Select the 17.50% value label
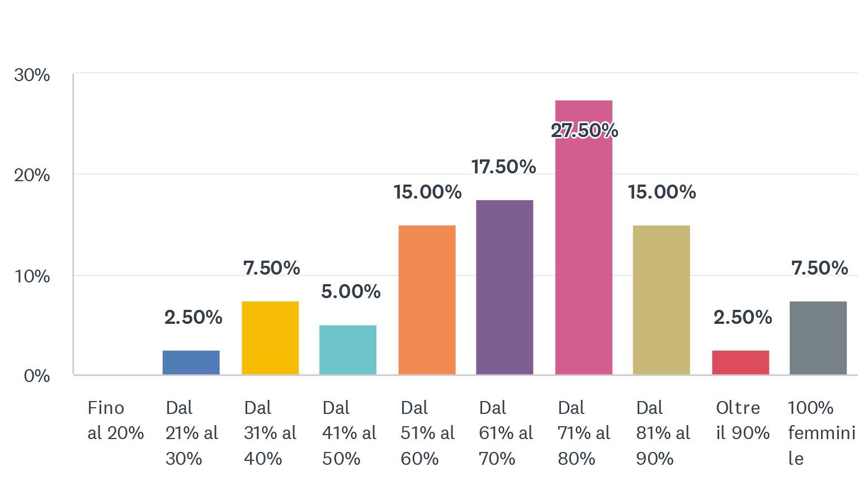The height and width of the screenshot is (495, 868). [503, 167]
